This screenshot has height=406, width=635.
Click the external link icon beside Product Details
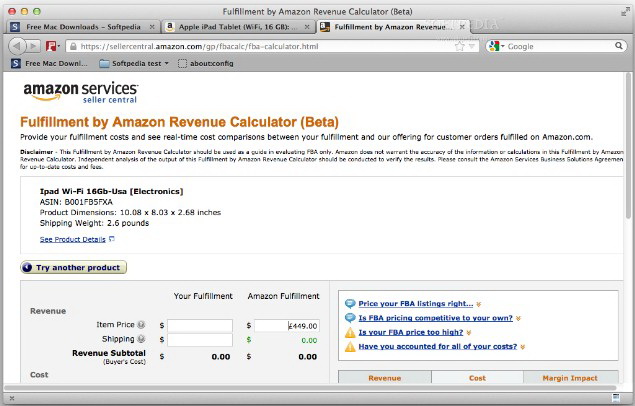pyautogui.click(x=112, y=239)
